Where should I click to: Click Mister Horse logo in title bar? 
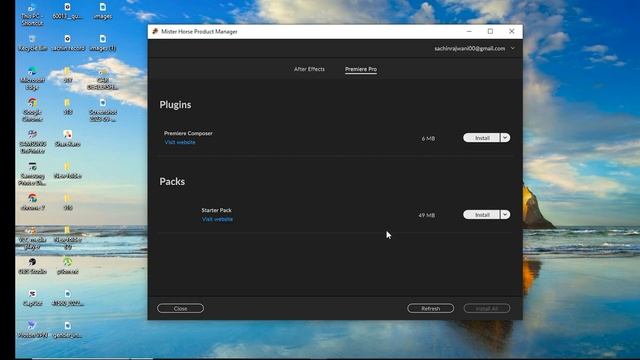pyautogui.click(x=155, y=31)
